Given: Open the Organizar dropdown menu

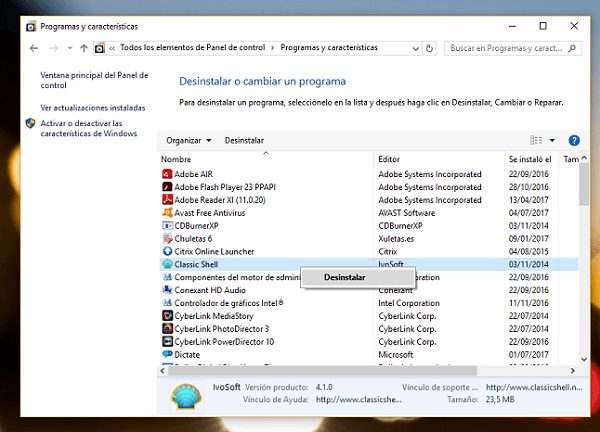Looking at the screenshot, I should [x=188, y=141].
